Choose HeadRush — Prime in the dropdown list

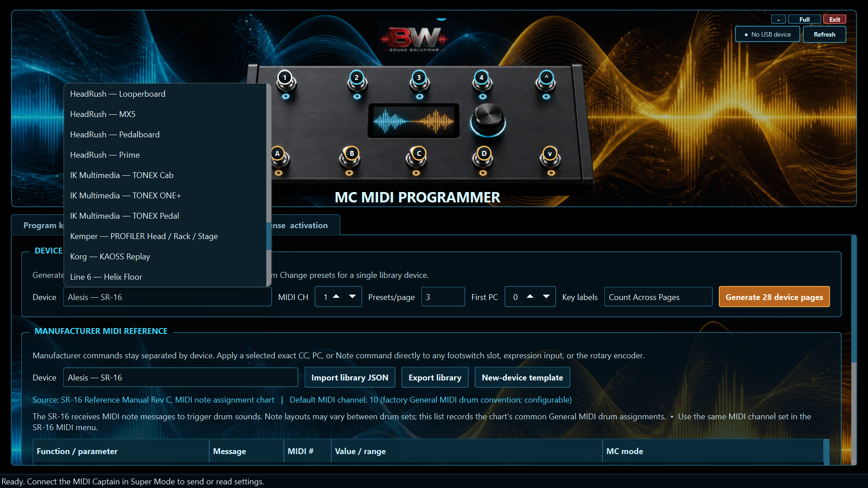165,155
